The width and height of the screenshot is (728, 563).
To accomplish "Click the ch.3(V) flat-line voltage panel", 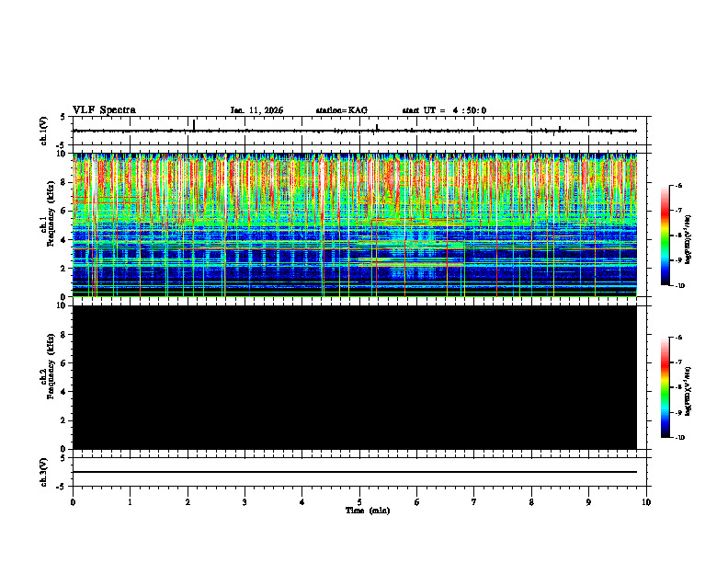I will click(361, 472).
